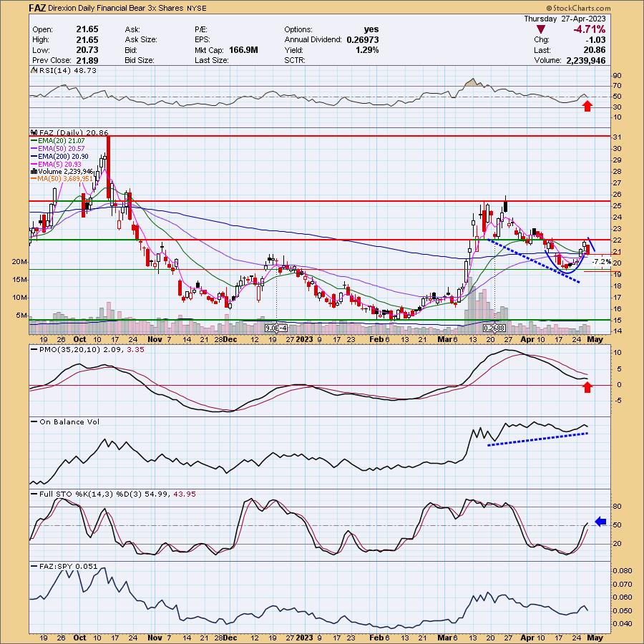Viewport: 644px width, 644px height.
Task: Click the 31 price axis label
Action: click(617, 137)
